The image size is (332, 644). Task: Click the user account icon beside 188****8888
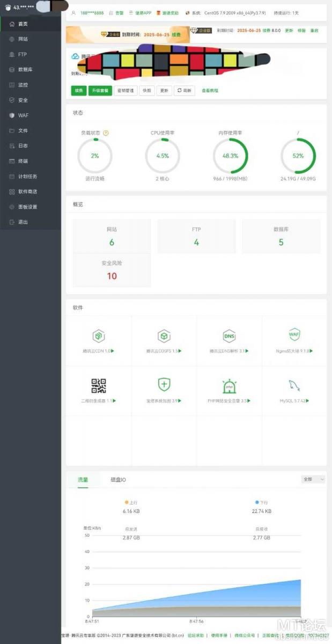[73, 12]
